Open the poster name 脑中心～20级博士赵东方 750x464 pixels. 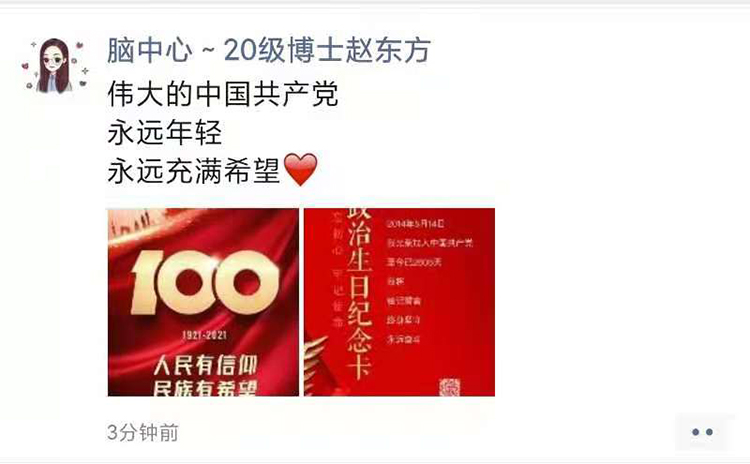pyautogui.click(x=269, y=50)
